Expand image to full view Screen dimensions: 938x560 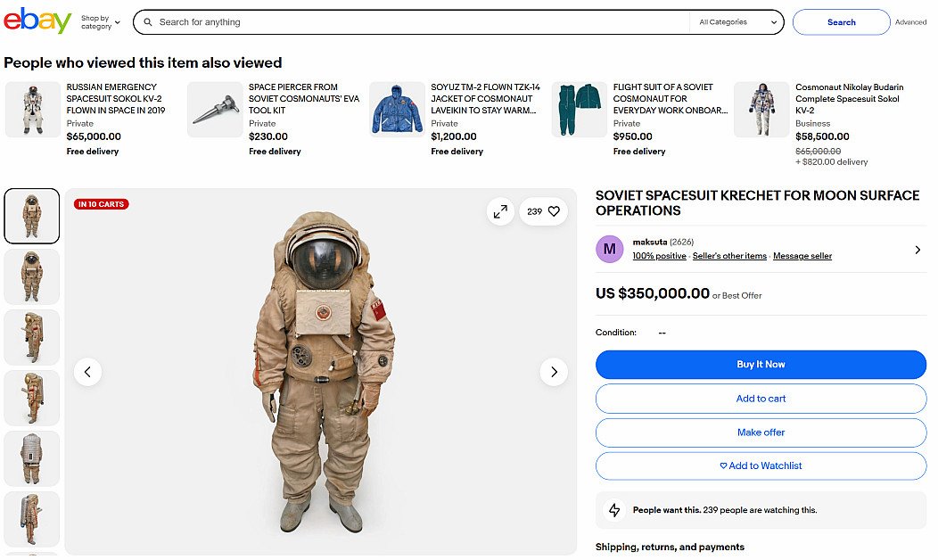[x=500, y=211]
